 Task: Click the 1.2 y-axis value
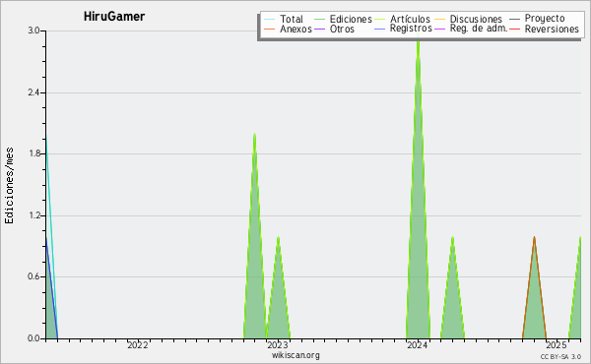pos(33,215)
